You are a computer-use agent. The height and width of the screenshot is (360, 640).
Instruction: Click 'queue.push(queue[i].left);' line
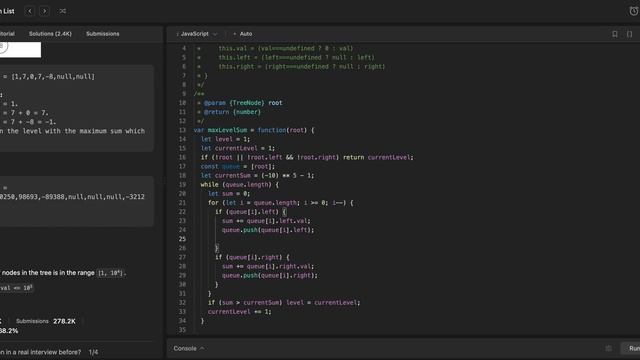pyautogui.click(x=268, y=230)
